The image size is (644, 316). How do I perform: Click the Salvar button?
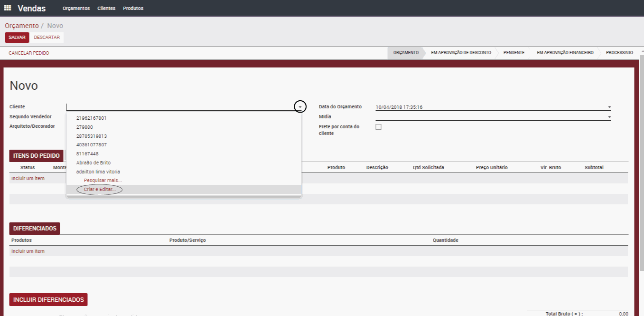(17, 38)
